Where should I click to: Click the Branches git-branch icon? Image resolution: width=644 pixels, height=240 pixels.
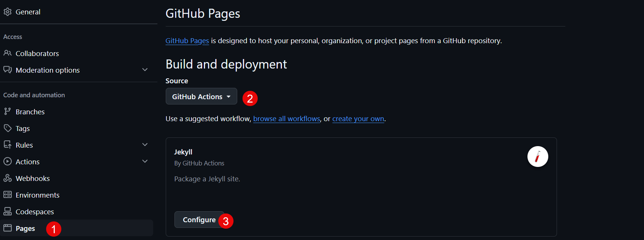(8, 111)
